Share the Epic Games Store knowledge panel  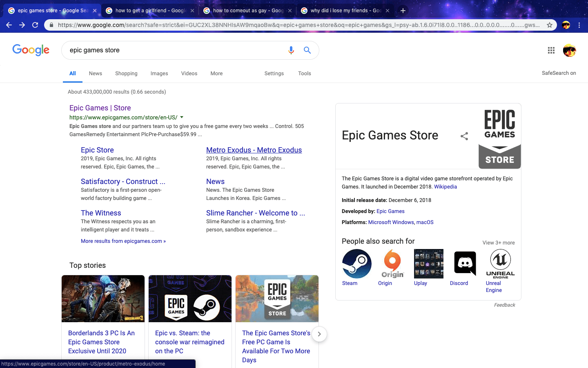(464, 136)
